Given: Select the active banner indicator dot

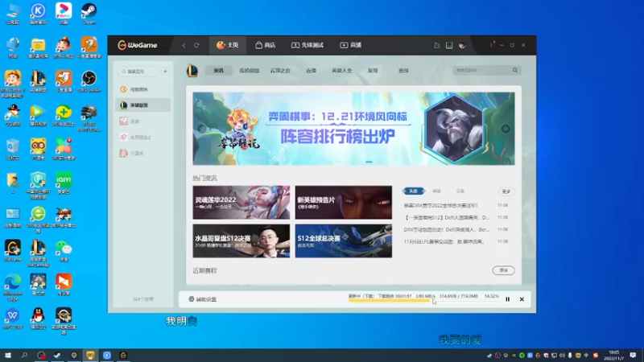Looking at the screenshot, I should 369,162.
